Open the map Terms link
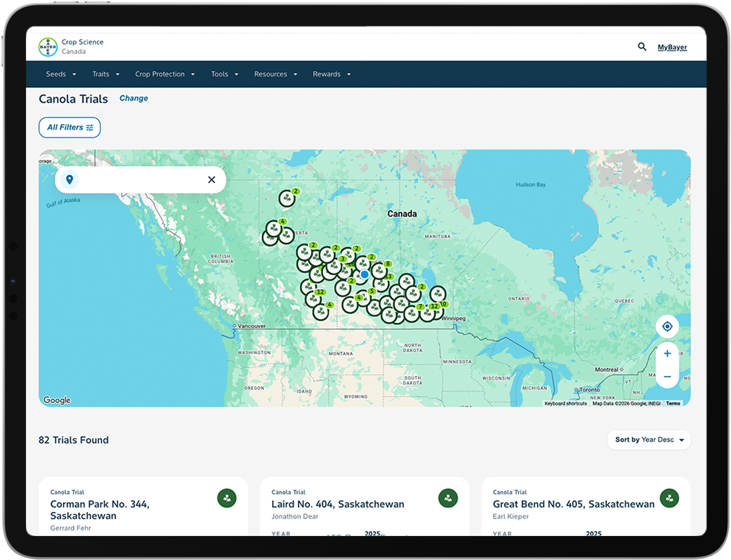The height and width of the screenshot is (560, 731). 673,404
